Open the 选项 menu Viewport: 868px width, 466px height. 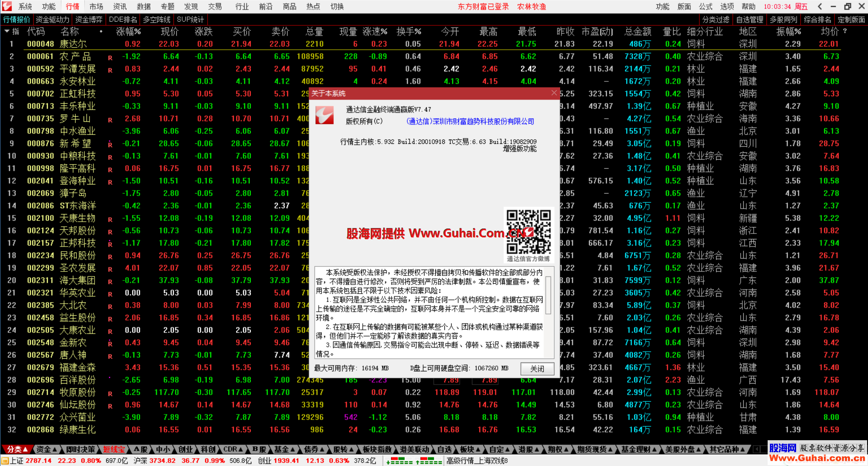pos(727,6)
